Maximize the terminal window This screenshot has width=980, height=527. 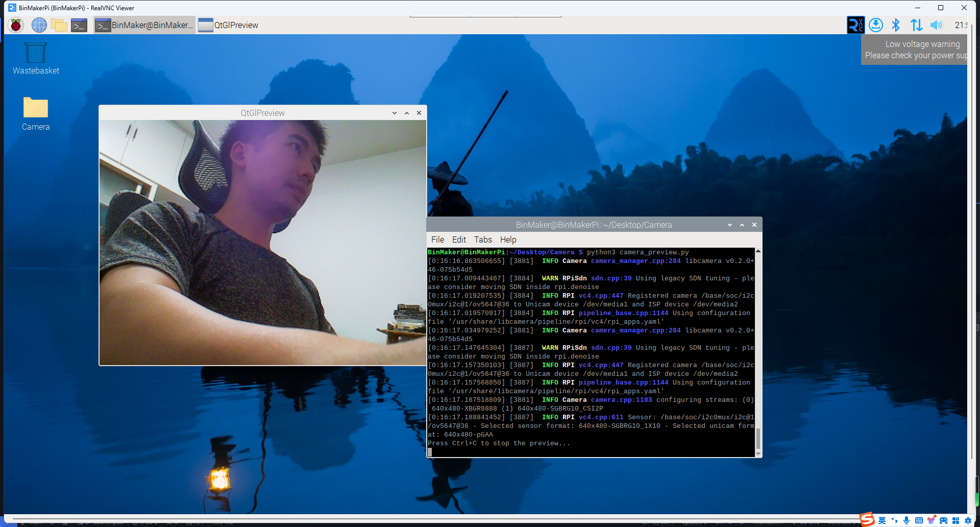tap(742, 225)
